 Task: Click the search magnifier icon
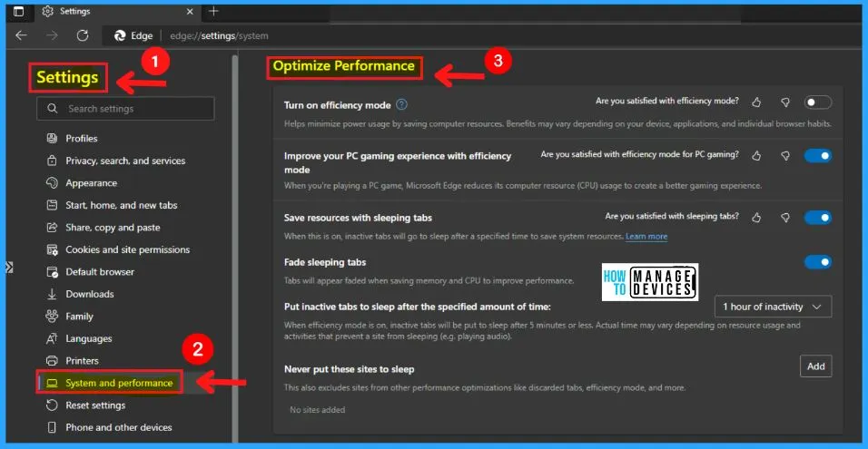pos(53,109)
